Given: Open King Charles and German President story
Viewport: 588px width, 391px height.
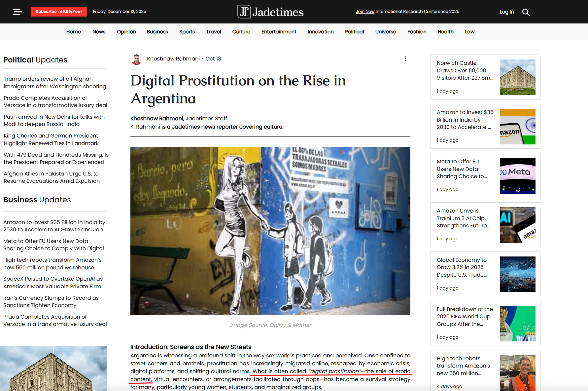Looking at the screenshot, I should point(51,139).
